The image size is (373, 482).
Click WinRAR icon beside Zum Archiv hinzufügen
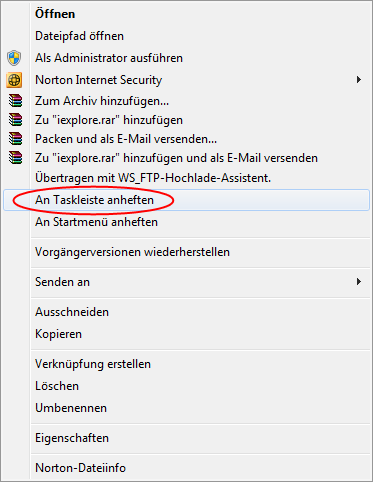pos(15,101)
